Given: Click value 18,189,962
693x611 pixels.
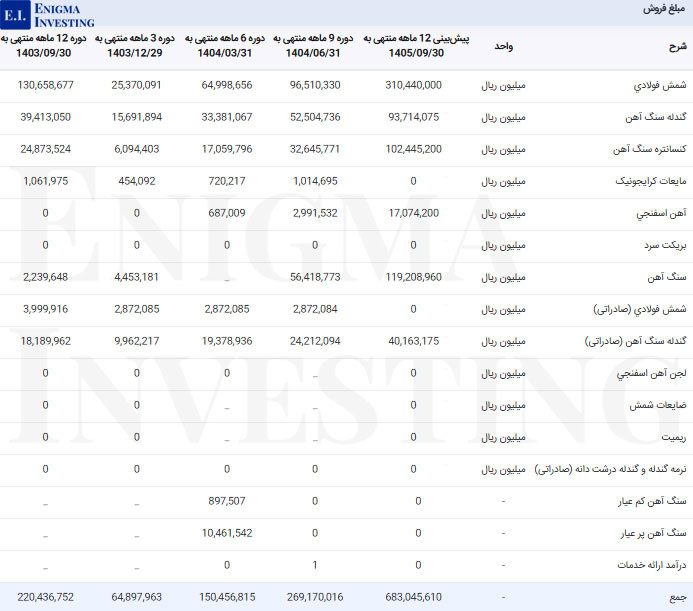Looking at the screenshot, I should tap(46, 341).
